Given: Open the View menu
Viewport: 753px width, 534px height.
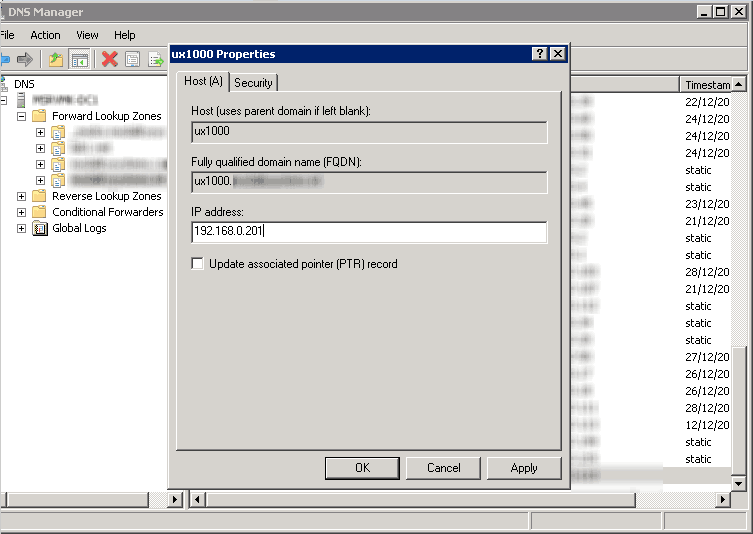Looking at the screenshot, I should [88, 35].
